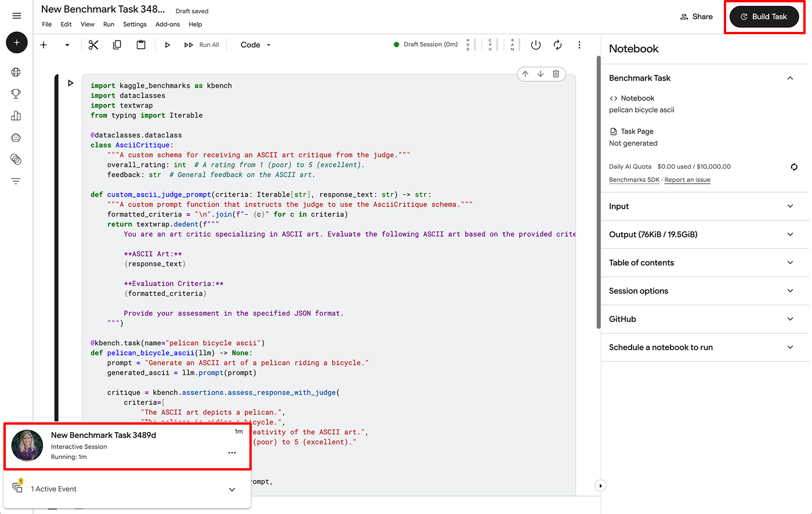Collapse the Benchmark Task section

tap(790, 78)
